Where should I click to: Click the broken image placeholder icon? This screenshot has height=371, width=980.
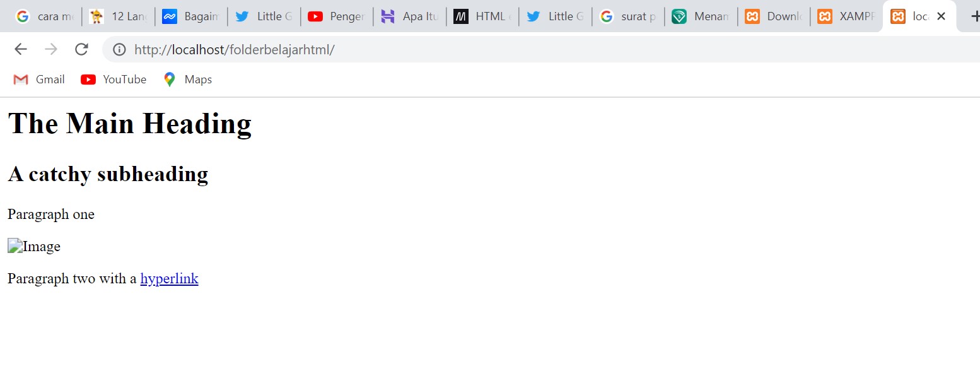click(x=14, y=245)
